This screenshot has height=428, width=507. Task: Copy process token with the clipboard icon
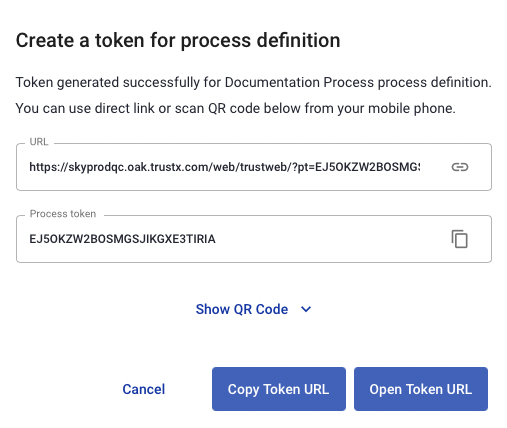460,239
